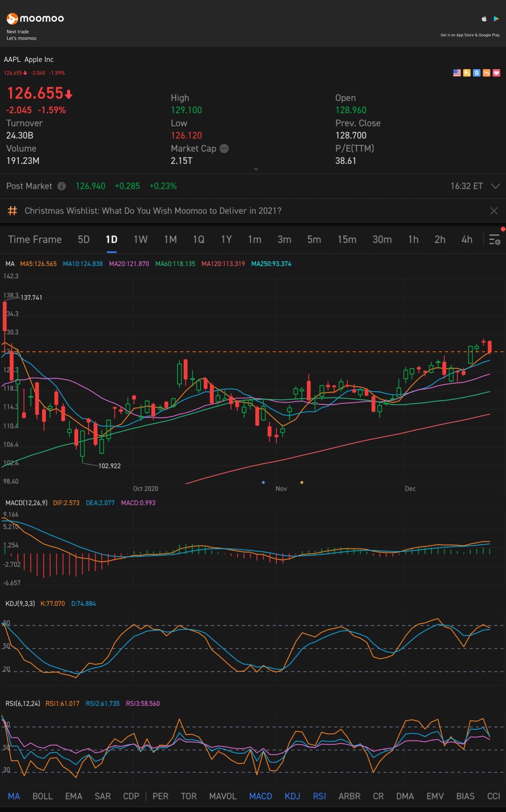This screenshot has height=812, width=506.
Task: Select the 1W time frame
Action: 141,240
